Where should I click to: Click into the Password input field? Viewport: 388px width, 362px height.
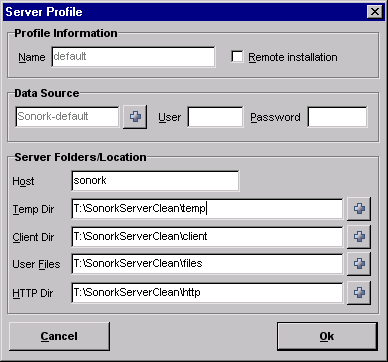point(337,117)
